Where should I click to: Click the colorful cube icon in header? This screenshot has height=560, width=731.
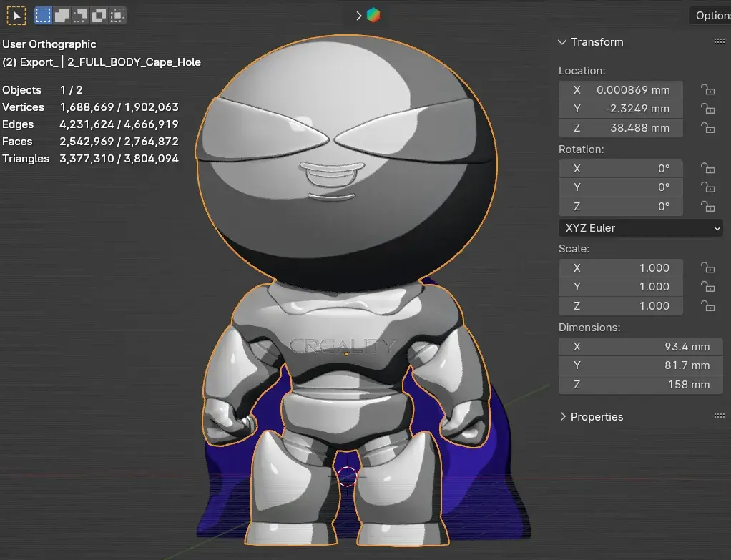(x=373, y=15)
